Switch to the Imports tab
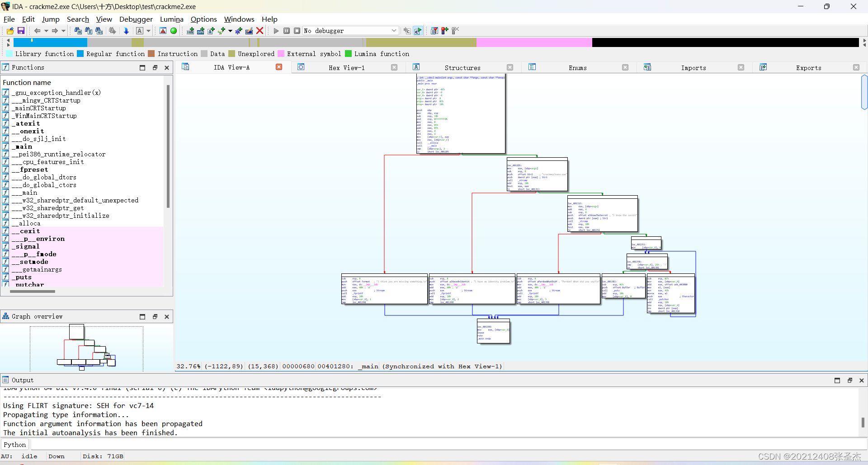The image size is (868, 465). [693, 67]
